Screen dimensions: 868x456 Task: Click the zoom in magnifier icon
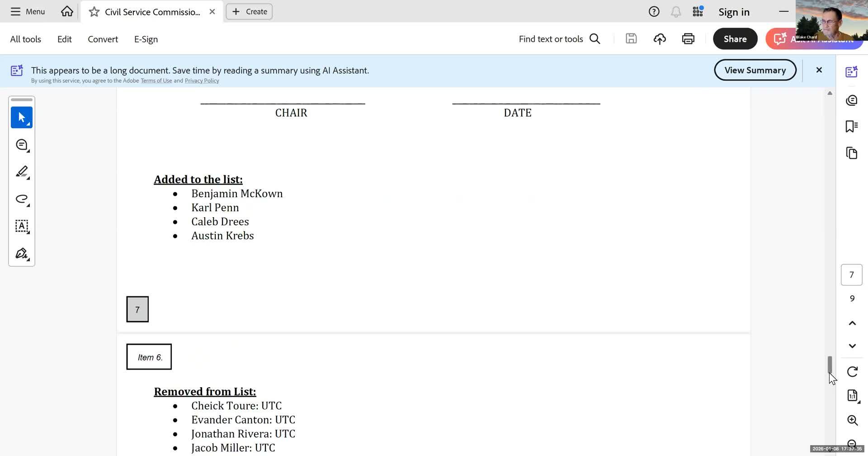click(852, 420)
